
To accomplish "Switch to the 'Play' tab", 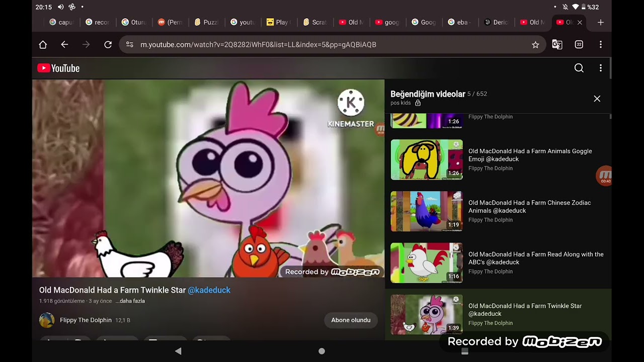I will click(x=279, y=22).
